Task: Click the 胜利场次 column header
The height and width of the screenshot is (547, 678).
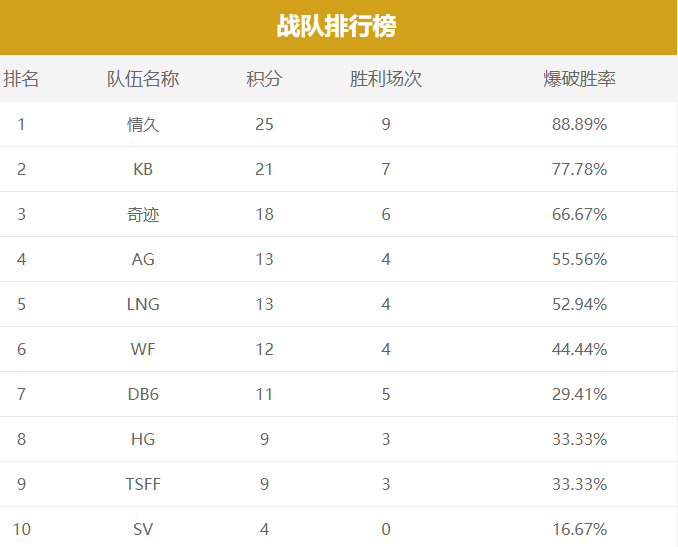Action: click(x=386, y=79)
